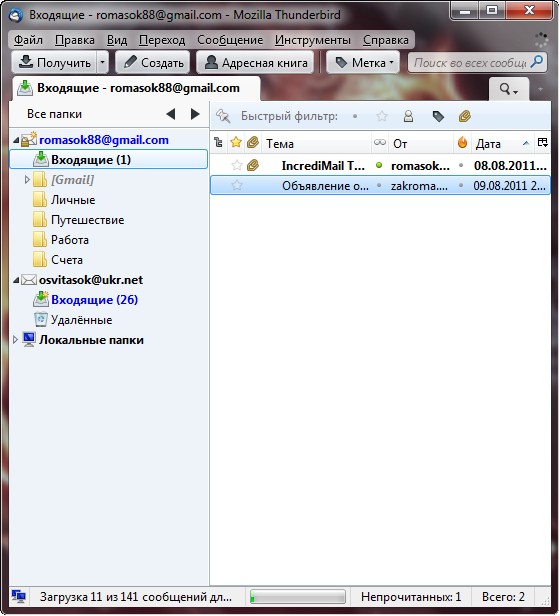The width and height of the screenshot is (560, 616).
Task: Open the Счета folder
Action: point(67,260)
